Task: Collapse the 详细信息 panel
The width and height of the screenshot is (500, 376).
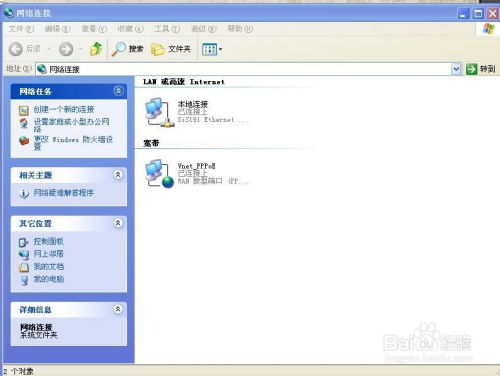Action: coord(118,309)
